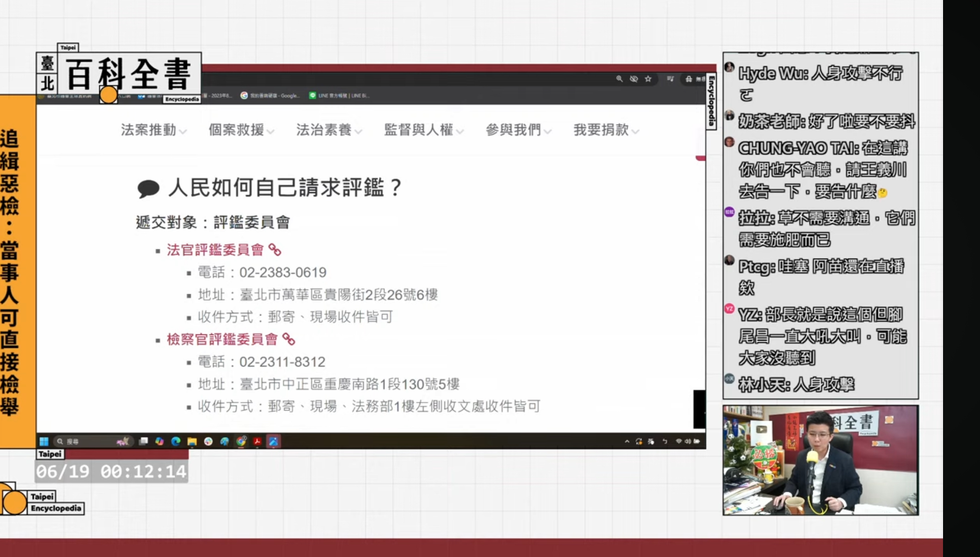Click the text 遞交對象：評鑑委員會
The height and width of the screenshot is (557, 980).
213,223
